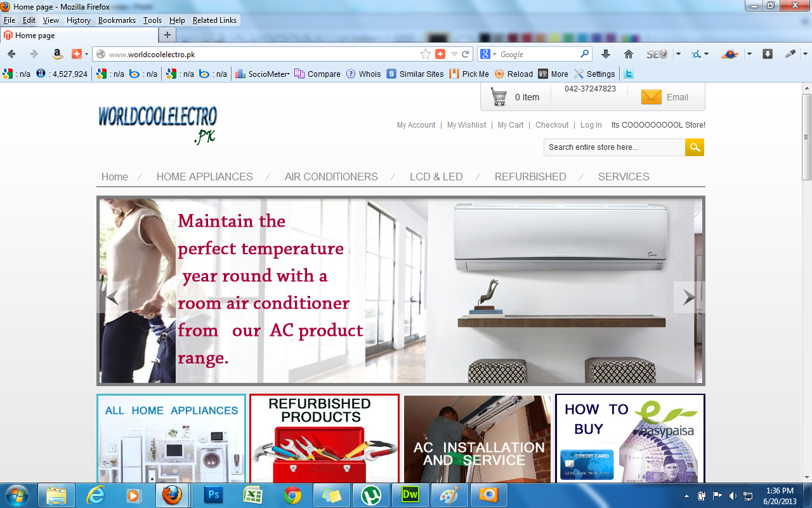Expand the dropdown beside the fireball globe icon

pyautogui.click(x=749, y=54)
